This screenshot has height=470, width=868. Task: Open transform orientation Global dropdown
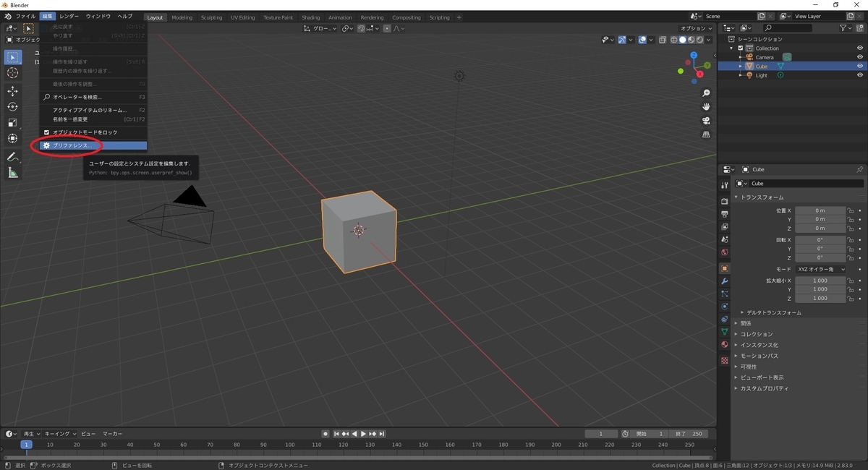pos(320,28)
